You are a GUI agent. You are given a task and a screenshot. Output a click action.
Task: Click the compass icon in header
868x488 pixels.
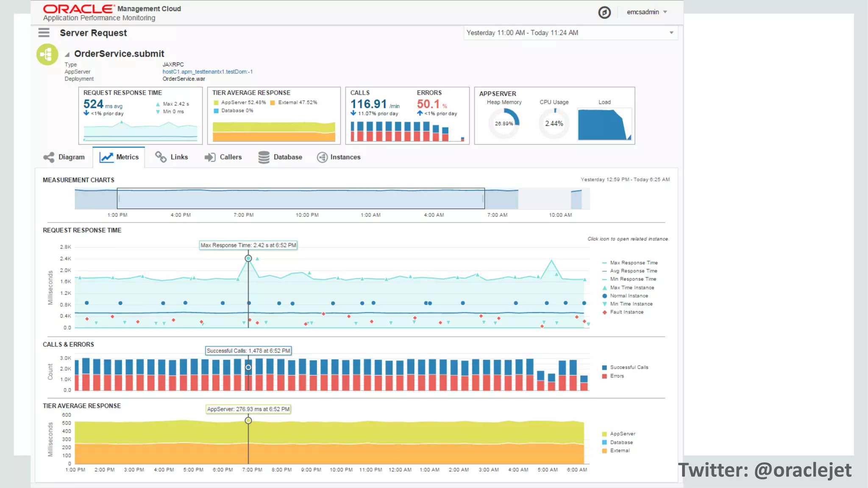(x=604, y=12)
